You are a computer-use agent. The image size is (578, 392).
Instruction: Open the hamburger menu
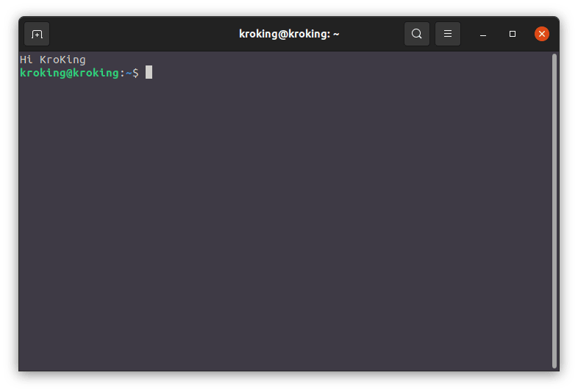pyautogui.click(x=448, y=34)
